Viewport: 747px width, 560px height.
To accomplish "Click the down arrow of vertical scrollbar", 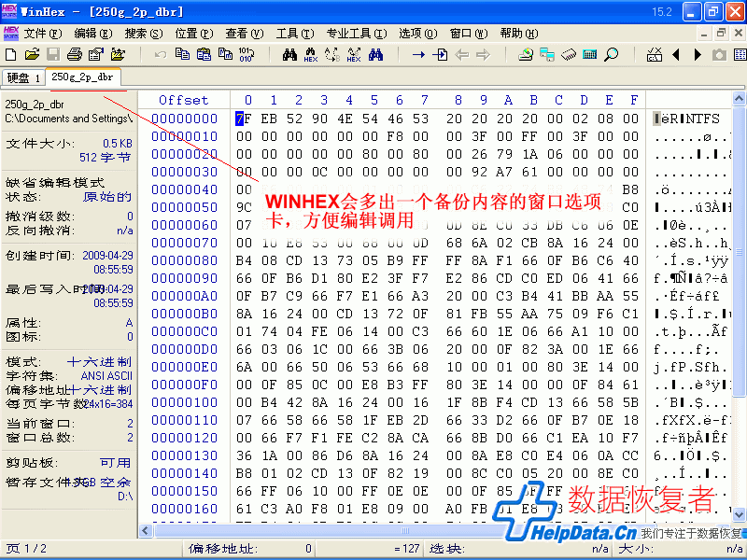I will (739, 515).
